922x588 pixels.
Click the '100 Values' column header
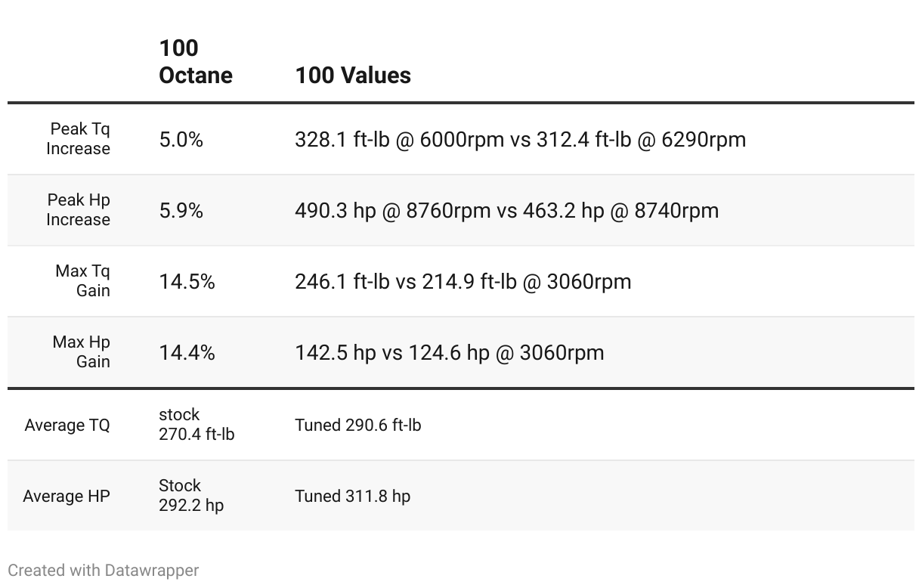353,75
